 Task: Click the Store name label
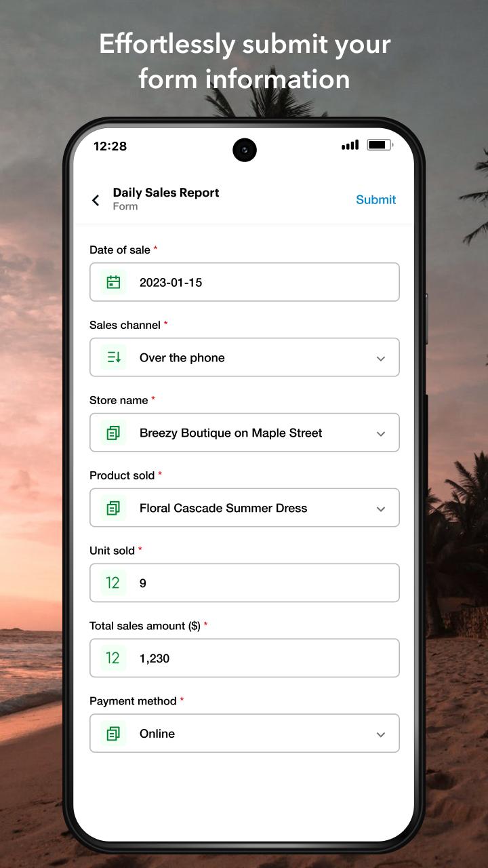tap(119, 401)
